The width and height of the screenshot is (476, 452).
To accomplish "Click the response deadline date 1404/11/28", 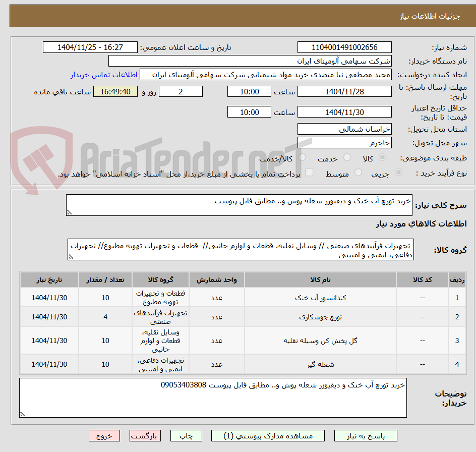I will point(344,91).
